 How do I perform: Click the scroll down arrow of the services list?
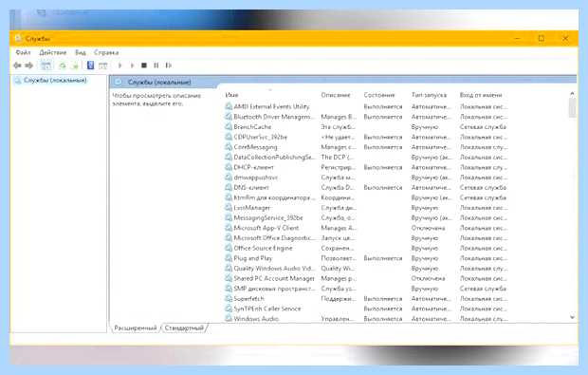(572, 317)
